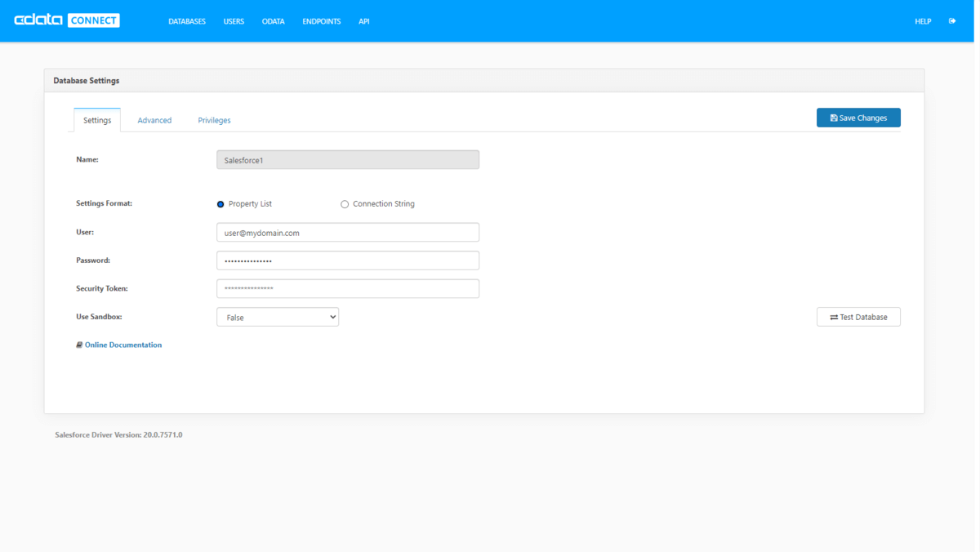Click the Use Sandbox label
The image size is (980, 552).
point(99,316)
